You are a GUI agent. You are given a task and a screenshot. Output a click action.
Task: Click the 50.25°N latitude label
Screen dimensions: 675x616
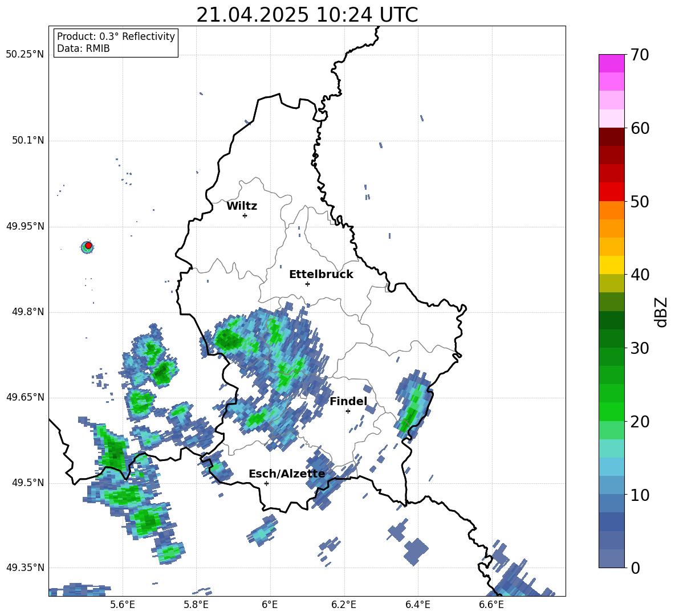tap(25, 55)
